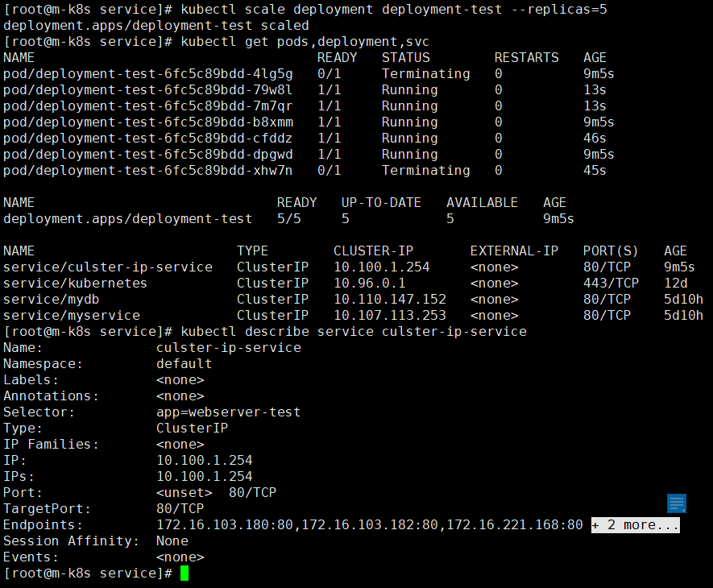Click the IPs value 10.100.1.254

(x=204, y=477)
